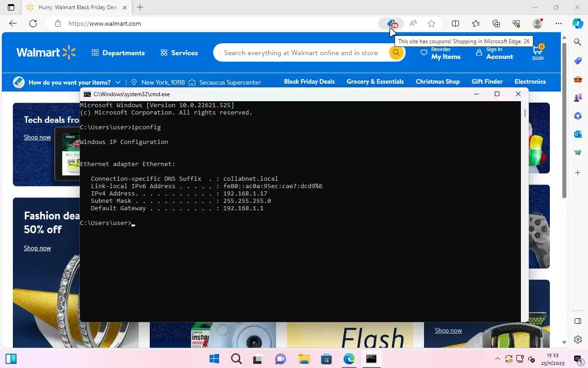Click Shop now under Tech deals
The width and height of the screenshot is (588, 368).
click(37, 137)
